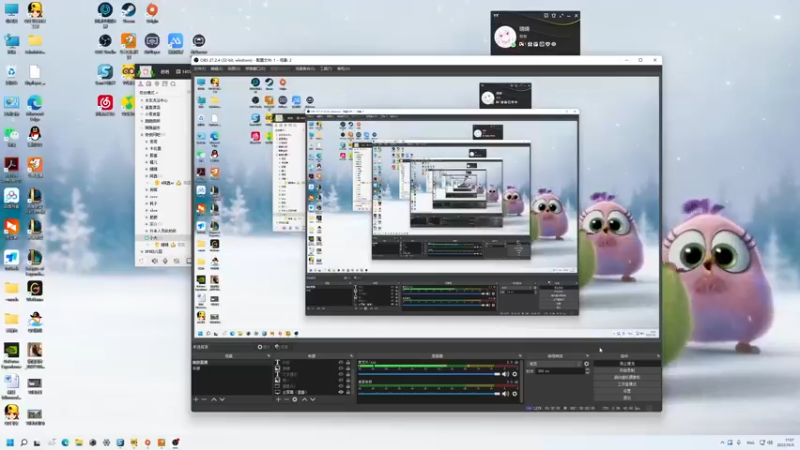The image size is (800, 450).
Task: Toggle eye icon of third source row
Action: 341,374
